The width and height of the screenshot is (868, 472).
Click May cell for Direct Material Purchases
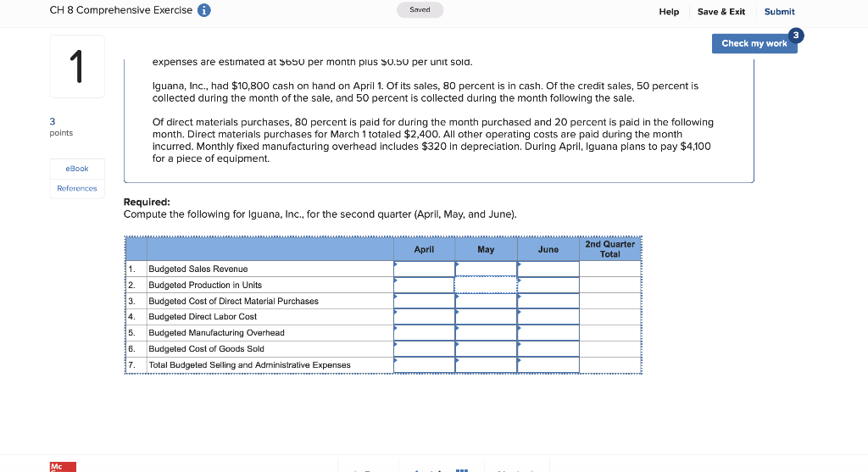click(x=486, y=301)
